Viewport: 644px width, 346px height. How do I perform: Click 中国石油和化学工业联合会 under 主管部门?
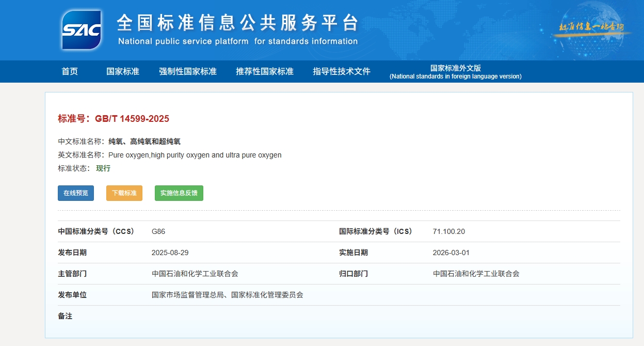195,274
